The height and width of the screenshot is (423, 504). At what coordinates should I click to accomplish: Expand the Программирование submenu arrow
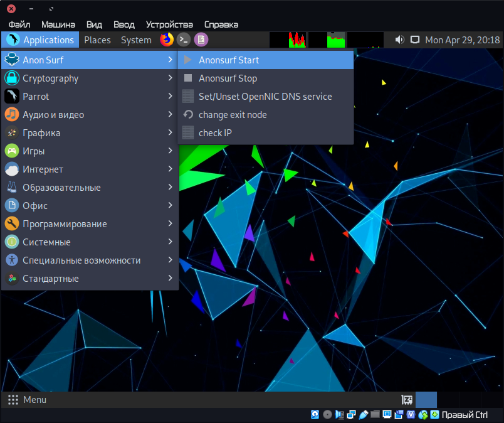click(170, 224)
